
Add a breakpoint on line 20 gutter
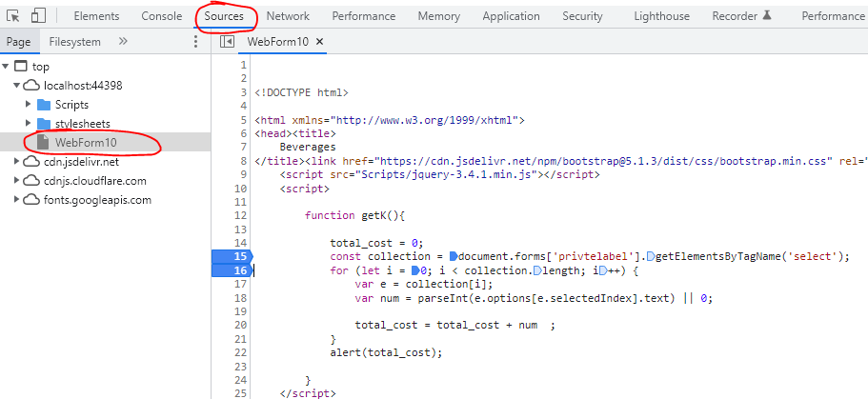point(240,325)
